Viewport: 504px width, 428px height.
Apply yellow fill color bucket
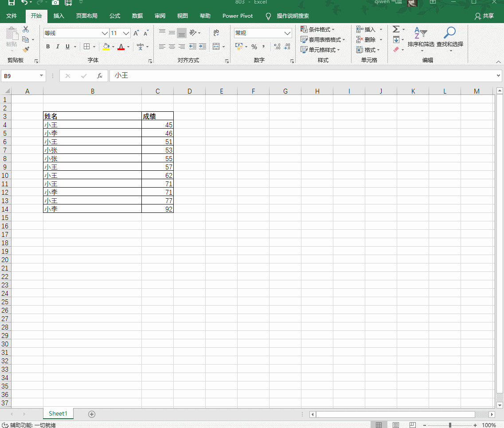(106, 47)
